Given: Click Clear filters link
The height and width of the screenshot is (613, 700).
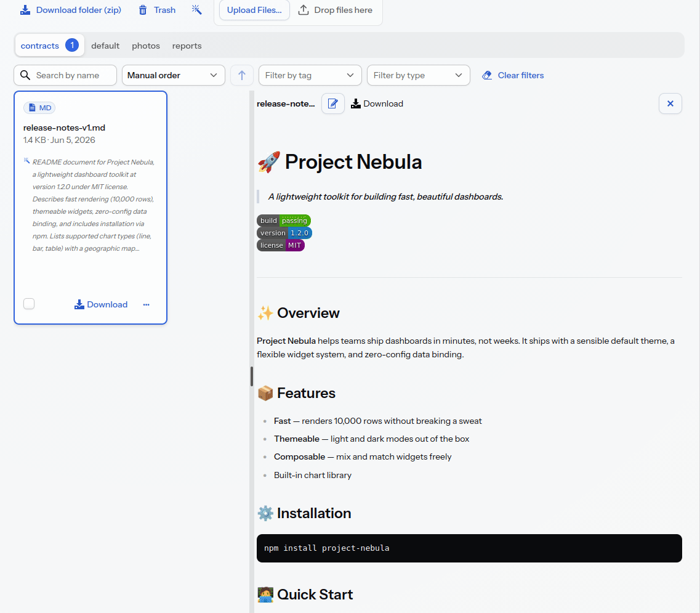Looking at the screenshot, I should coord(513,75).
